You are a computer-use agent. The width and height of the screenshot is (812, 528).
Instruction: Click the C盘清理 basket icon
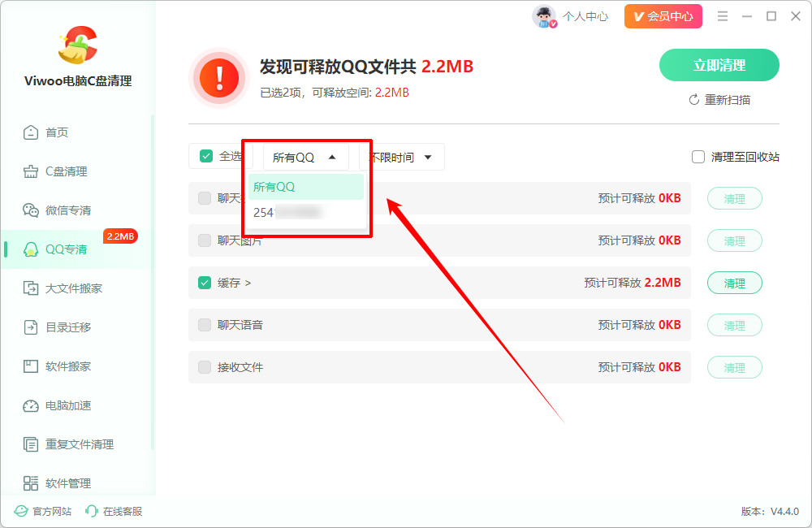point(31,171)
